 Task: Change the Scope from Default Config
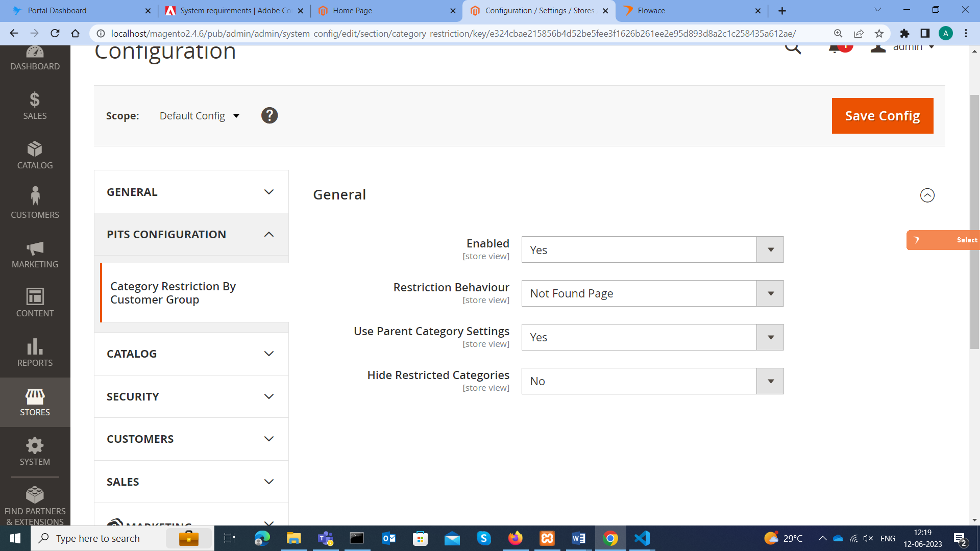199,115
